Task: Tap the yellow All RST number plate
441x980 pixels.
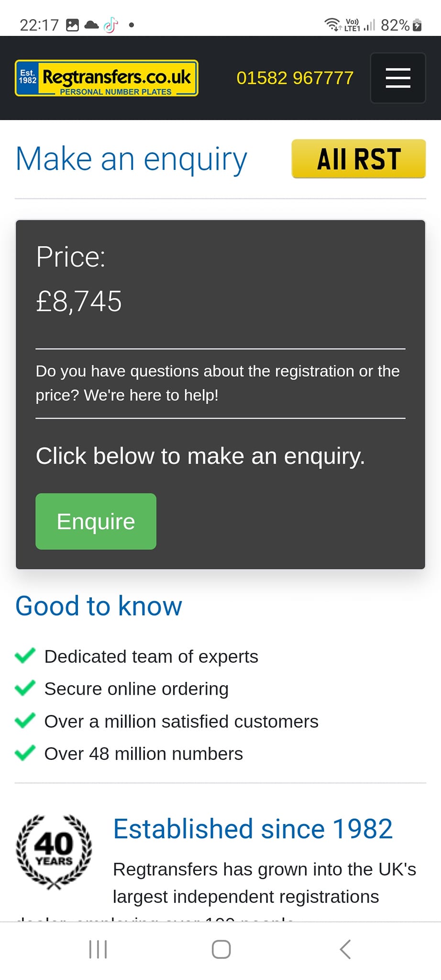Action: pos(359,159)
